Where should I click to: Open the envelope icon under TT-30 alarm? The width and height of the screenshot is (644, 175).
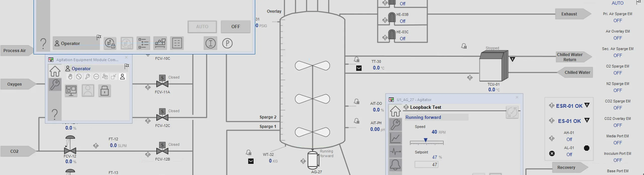(359, 68)
